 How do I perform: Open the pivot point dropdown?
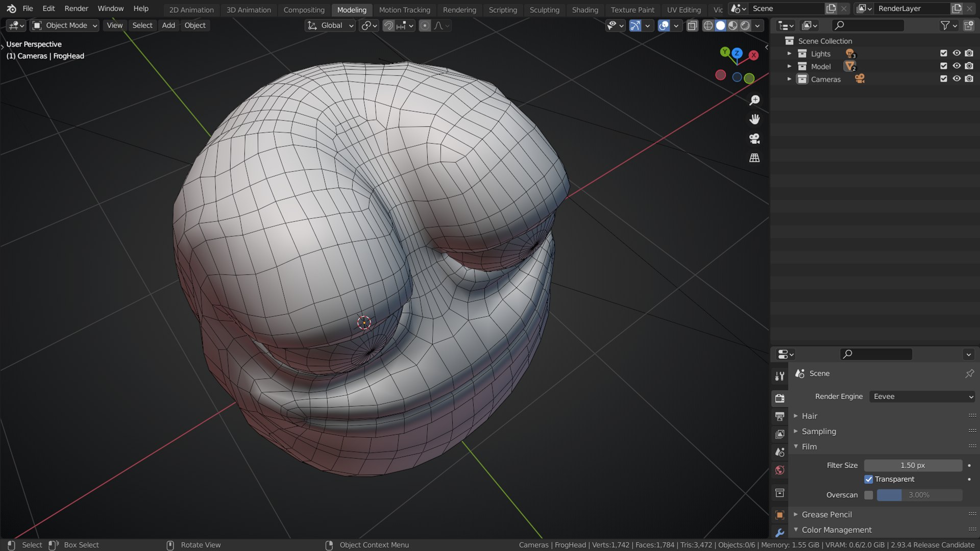(369, 26)
